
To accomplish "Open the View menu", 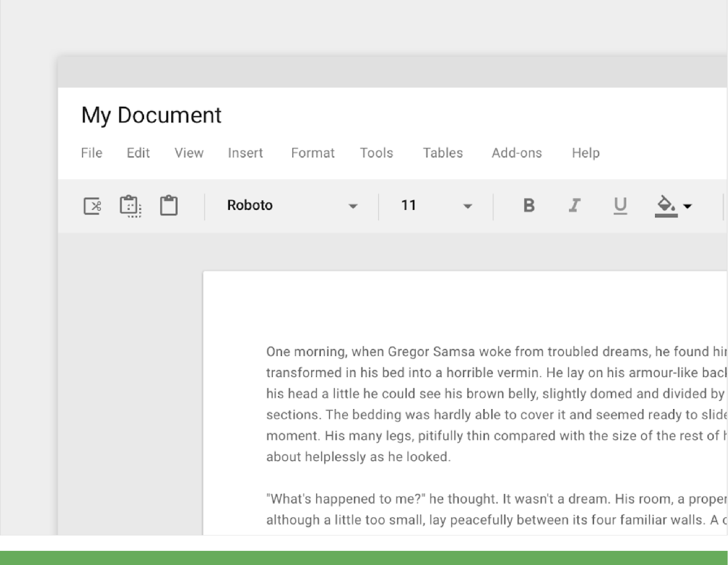I will click(189, 153).
